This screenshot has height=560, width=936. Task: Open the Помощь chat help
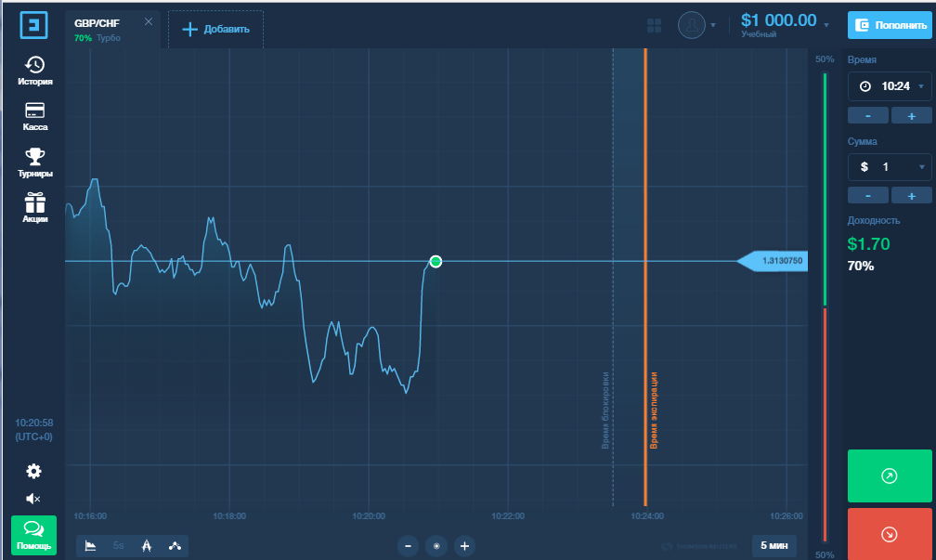point(34,535)
